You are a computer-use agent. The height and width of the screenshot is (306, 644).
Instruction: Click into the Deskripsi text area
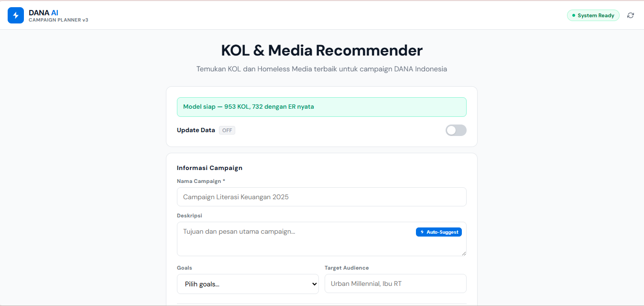point(322,239)
